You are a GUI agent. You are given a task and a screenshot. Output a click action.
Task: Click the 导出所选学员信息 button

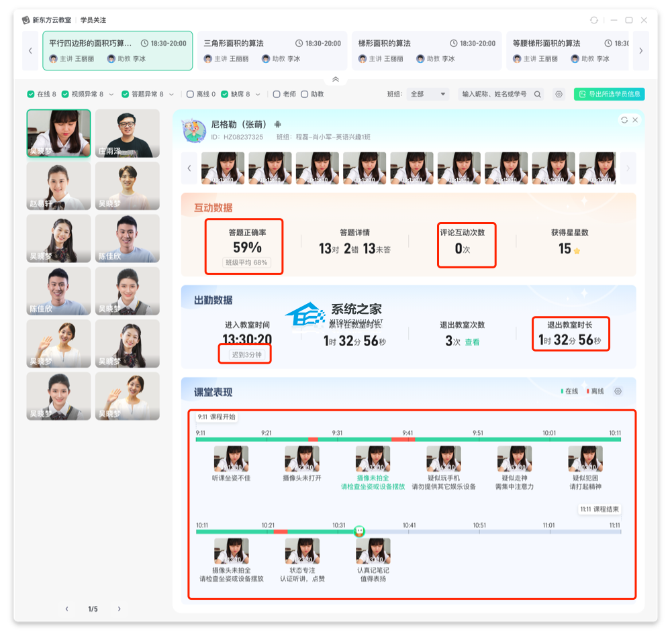point(610,95)
